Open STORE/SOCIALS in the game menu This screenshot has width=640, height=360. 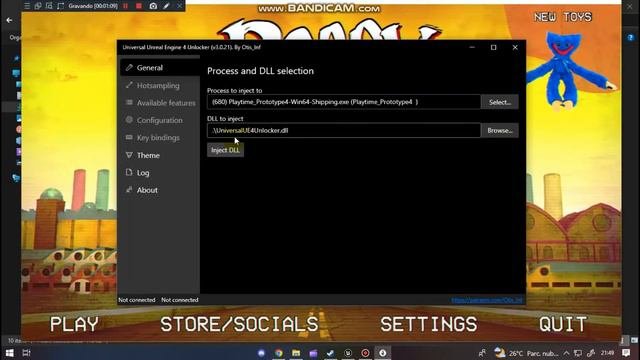click(239, 324)
